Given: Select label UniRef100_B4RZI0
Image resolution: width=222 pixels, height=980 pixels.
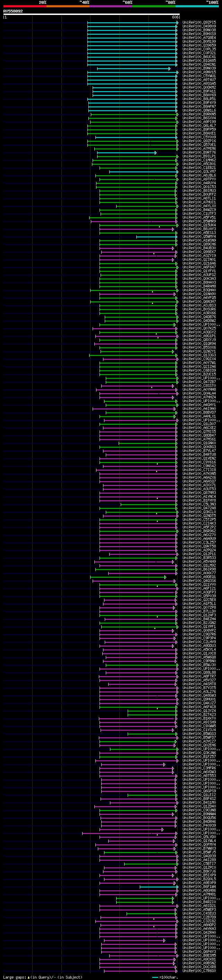Looking at the screenshot, I should (199, 902).
